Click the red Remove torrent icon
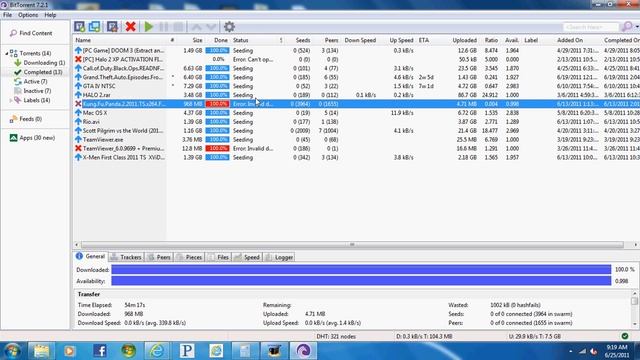 131,27
